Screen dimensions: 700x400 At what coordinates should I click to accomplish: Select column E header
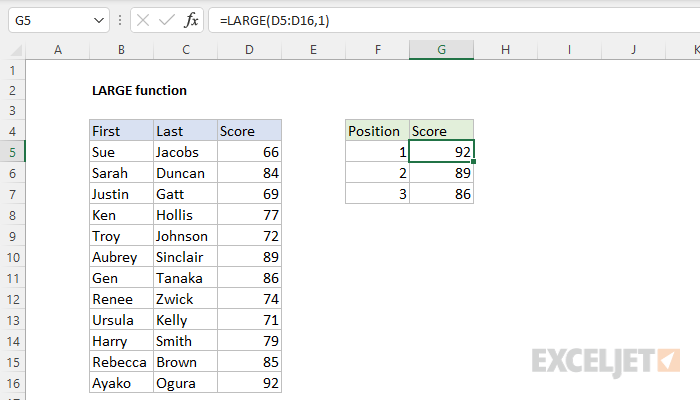click(x=313, y=50)
